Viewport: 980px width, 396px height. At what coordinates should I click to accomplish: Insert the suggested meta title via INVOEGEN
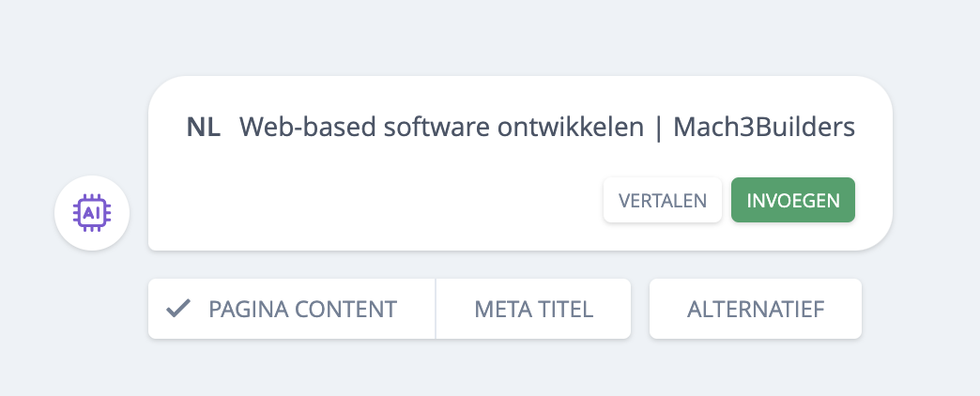click(x=792, y=200)
